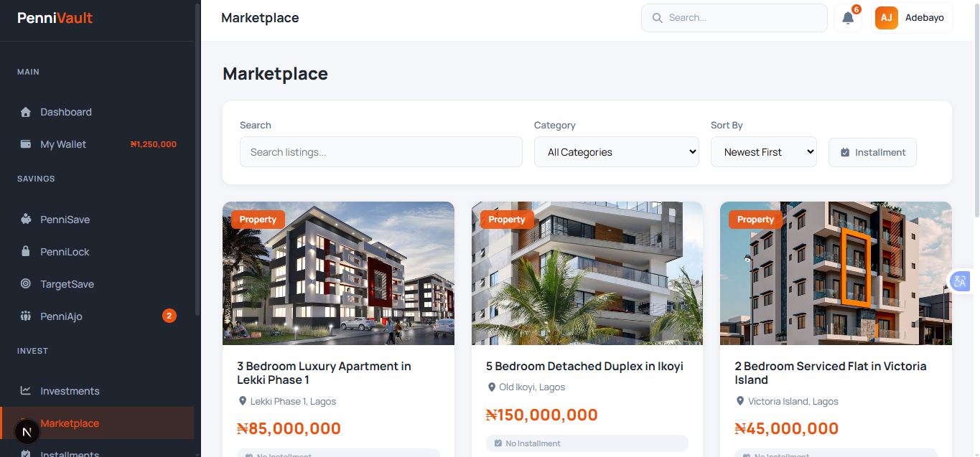980x457 pixels.
Task: Click the PenniAjo group icon
Action: pos(26,316)
